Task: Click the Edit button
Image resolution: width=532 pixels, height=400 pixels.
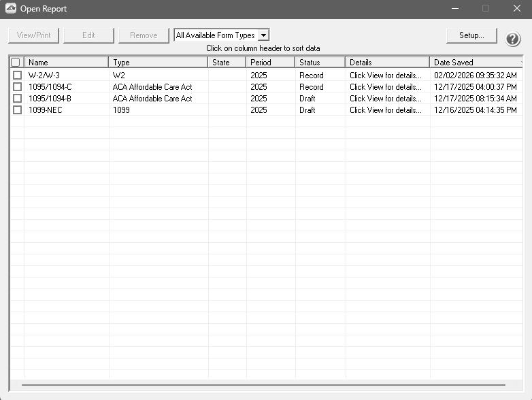Action: 88,35
